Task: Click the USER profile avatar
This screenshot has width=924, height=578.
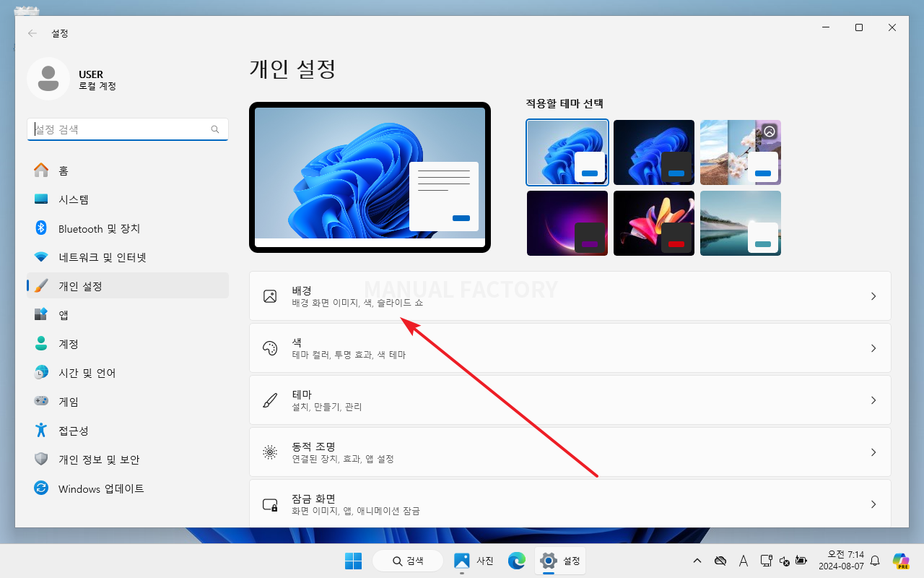Action: pyautogui.click(x=48, y=79)
